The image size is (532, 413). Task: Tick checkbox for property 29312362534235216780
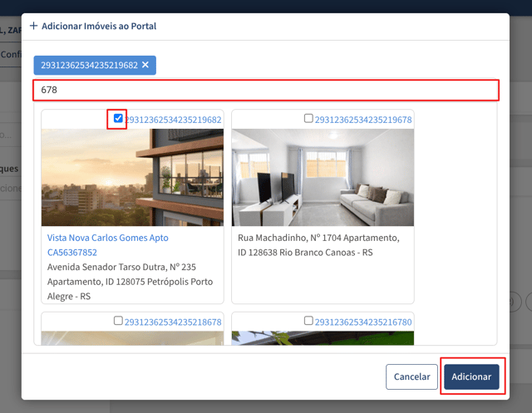coord(308,321)
